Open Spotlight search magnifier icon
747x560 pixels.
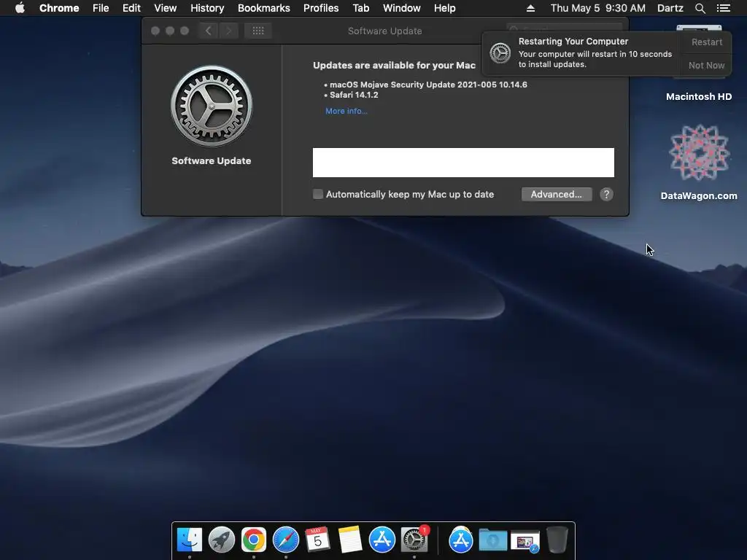tap(700, 8)
